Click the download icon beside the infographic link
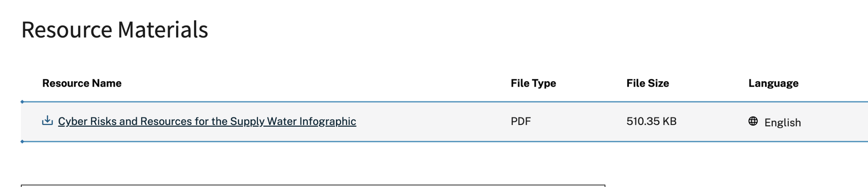The width and height of the screenshot is (868, 187). pos(47,121)
